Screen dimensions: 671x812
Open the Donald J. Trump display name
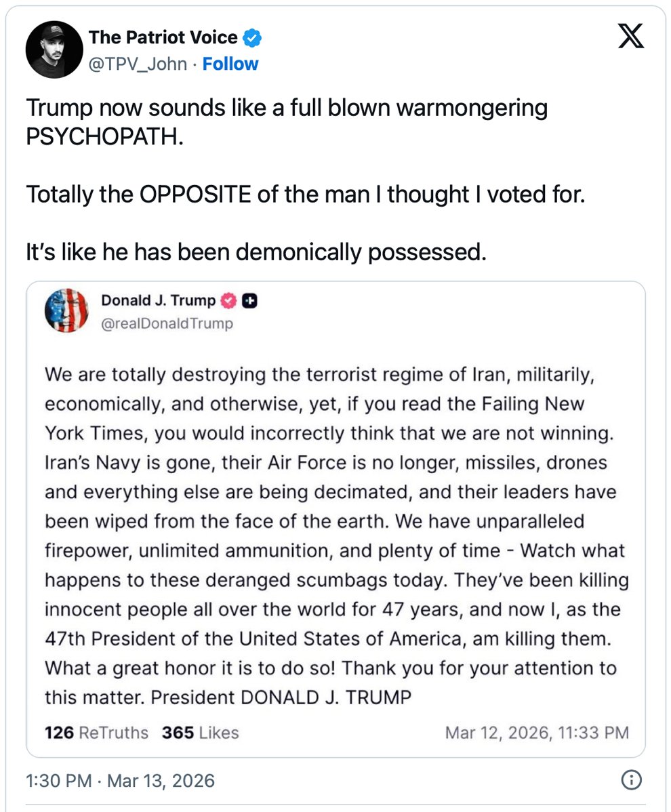click(159, 300)
